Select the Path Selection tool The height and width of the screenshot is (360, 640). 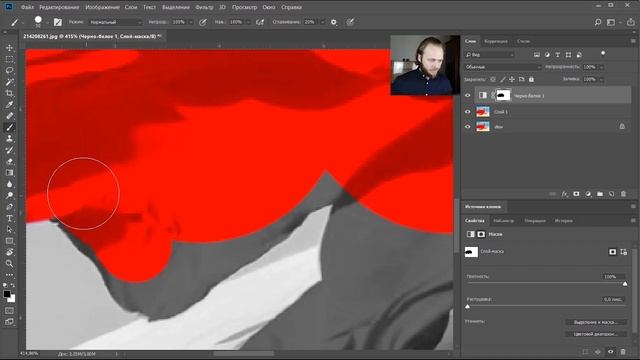click(9, 229)
